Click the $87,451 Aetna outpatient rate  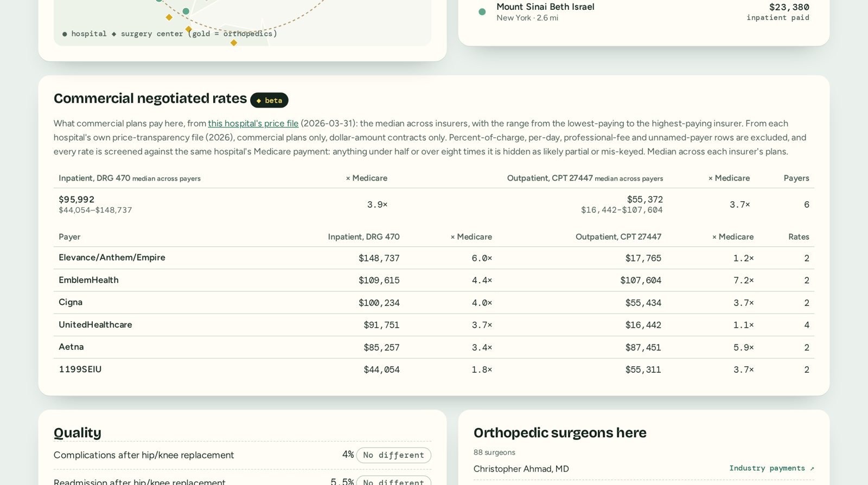pos(643,347)
